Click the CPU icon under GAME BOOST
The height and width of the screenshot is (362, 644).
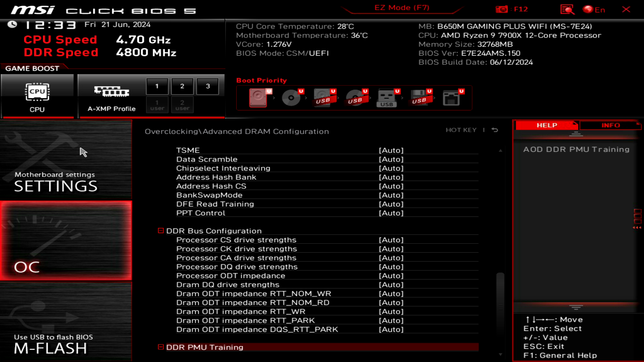coord(37,92)
